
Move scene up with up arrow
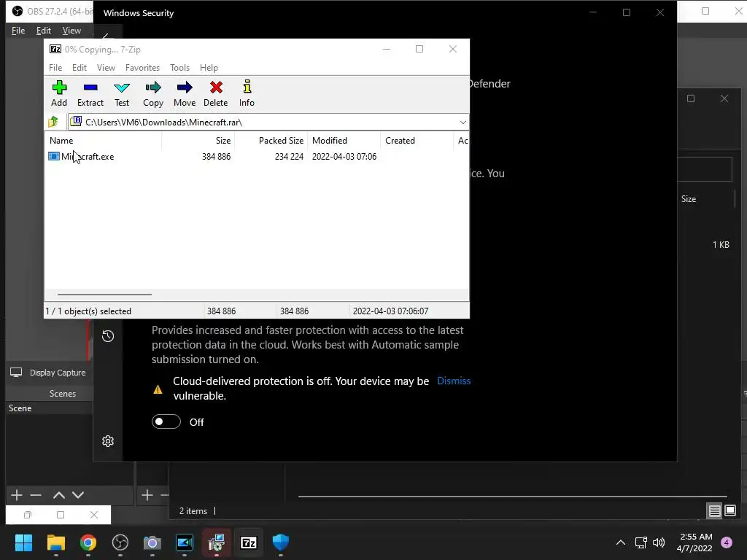(x=59, y=495)
